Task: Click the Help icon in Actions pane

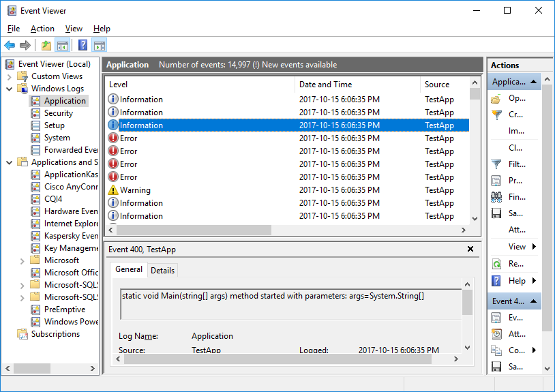Action: point(496,281)
